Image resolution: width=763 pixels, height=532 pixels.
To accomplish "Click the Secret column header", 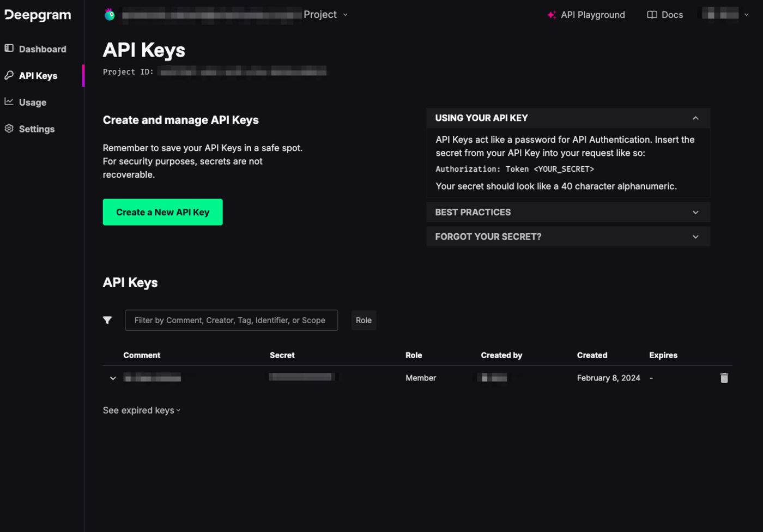I will [282, 355].
